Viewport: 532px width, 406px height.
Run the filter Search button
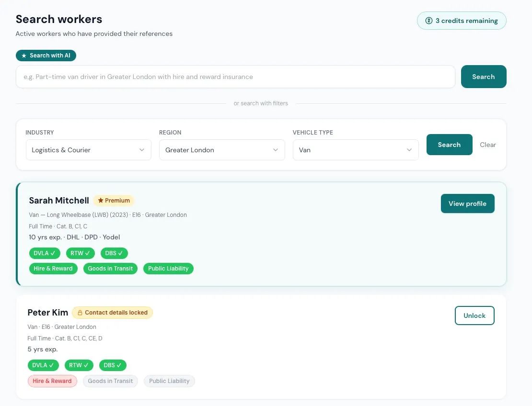pos(449,145)
